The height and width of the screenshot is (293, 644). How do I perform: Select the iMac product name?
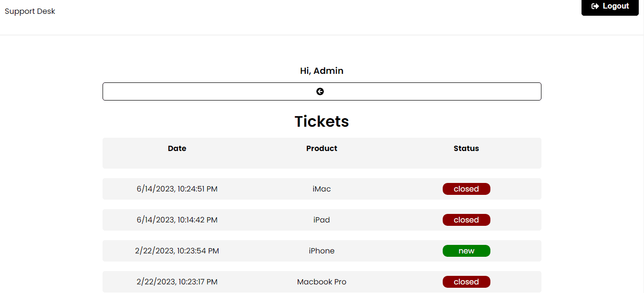coord(322,189)
